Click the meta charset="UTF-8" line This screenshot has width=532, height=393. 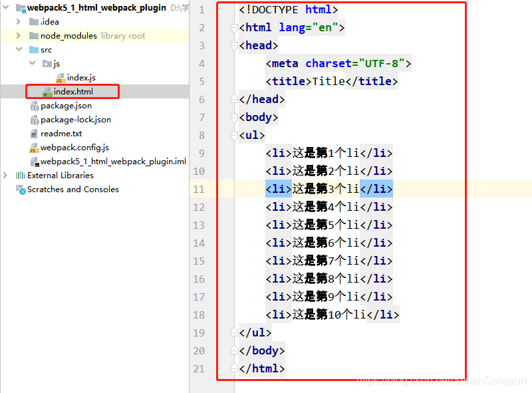coord(338,63)
